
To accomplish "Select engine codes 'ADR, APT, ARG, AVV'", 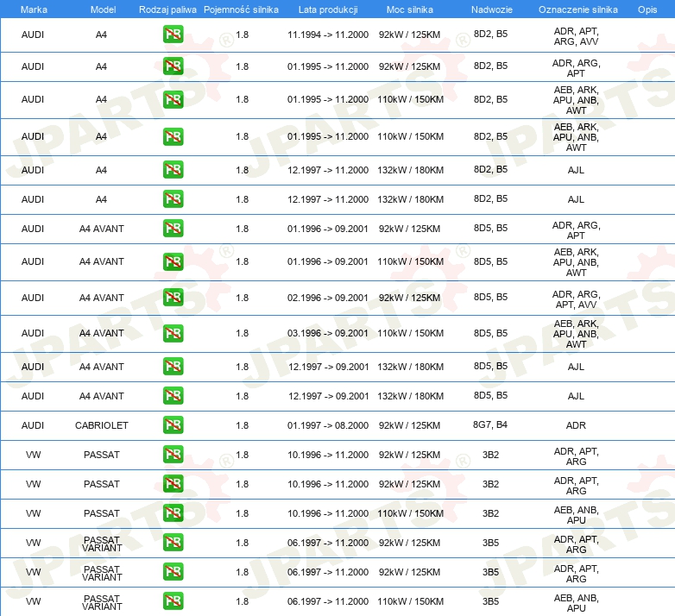I will [576, 36].
